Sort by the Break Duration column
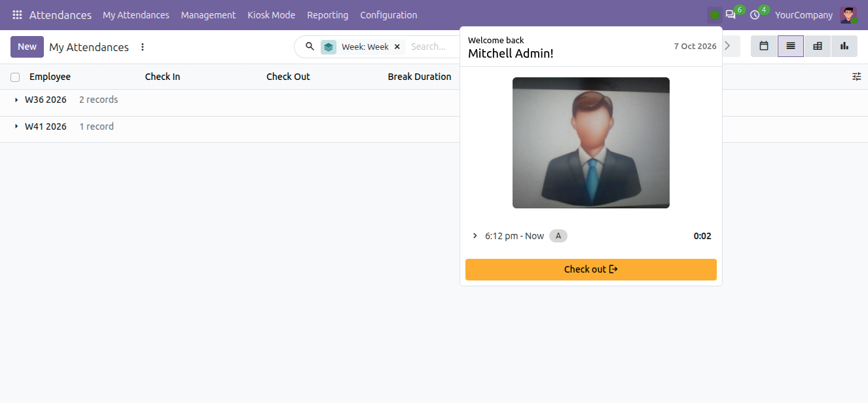Screen dimensions: 868x403 (420, 77)
